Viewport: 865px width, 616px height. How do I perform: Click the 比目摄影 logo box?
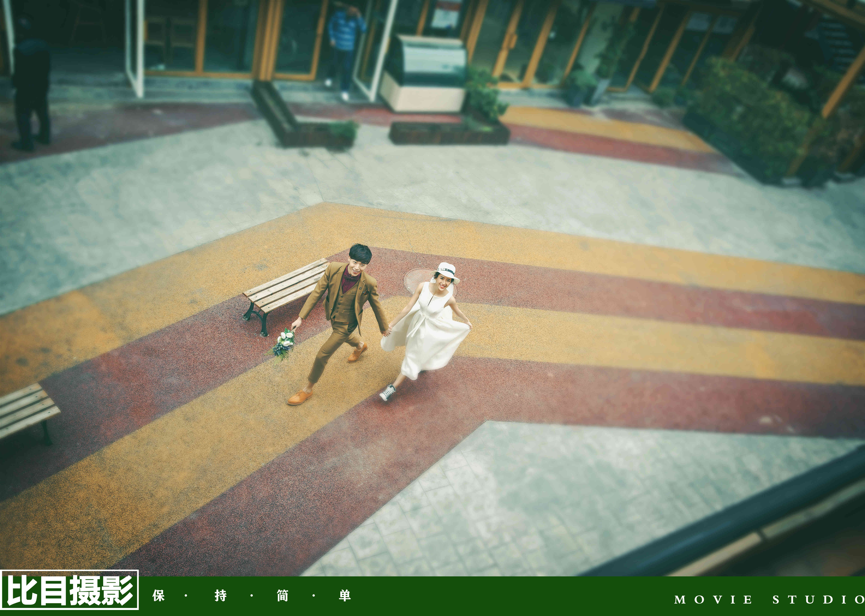[x=69, y=590]
